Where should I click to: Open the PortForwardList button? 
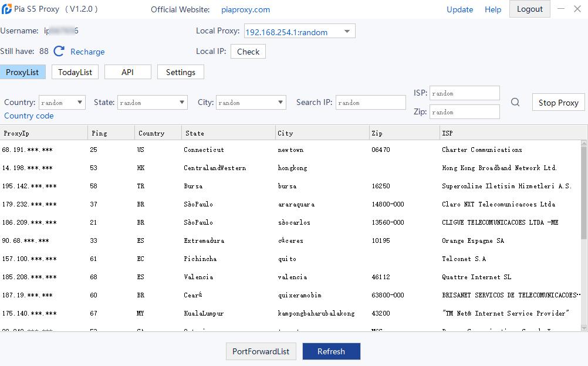tap(261, 351)
